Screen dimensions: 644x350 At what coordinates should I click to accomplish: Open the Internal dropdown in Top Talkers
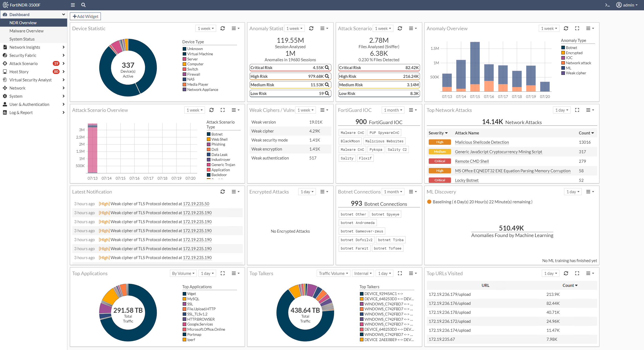363,273
